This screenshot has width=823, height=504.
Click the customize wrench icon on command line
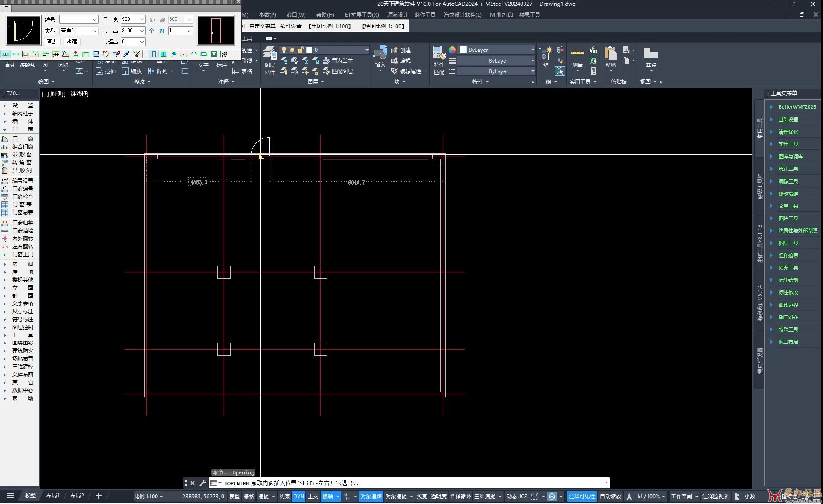coord(202,483)
